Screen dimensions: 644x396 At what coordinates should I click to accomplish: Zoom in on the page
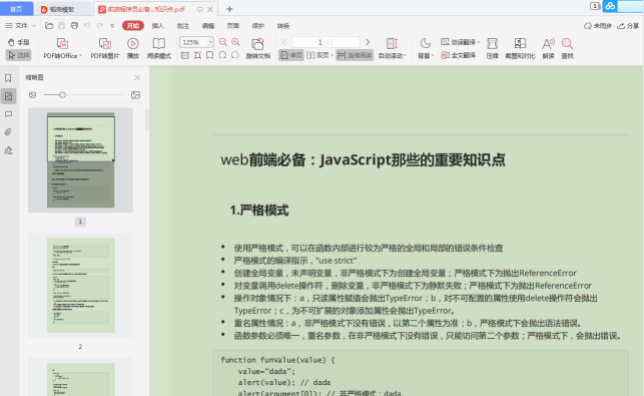(x=236, y=42)
